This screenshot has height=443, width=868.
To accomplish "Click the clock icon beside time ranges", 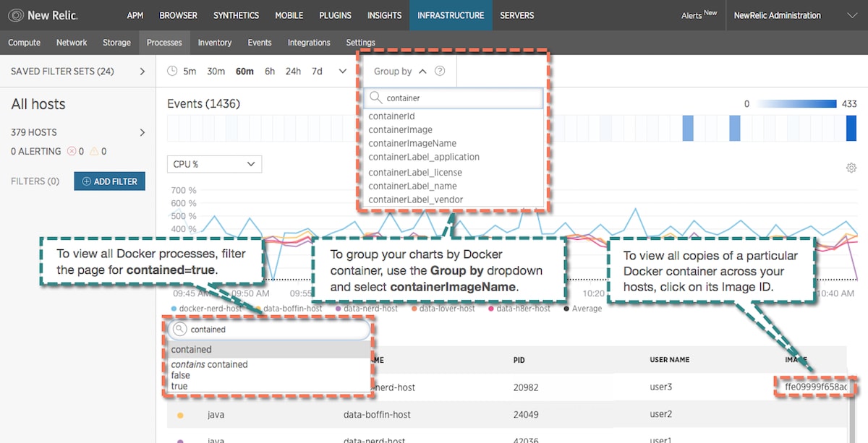I will (x=172, y=71).
